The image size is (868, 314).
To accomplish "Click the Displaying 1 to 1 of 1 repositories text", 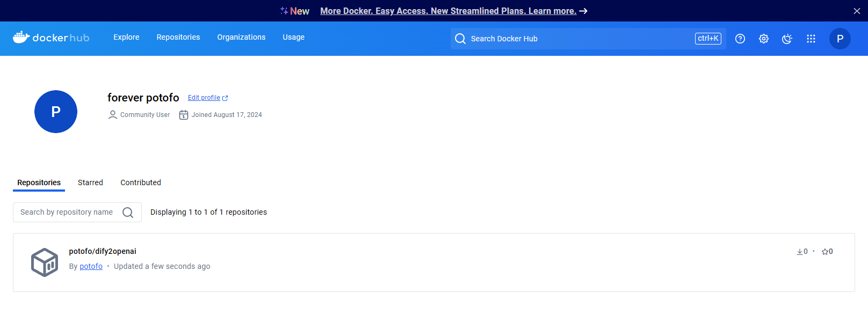I will click(x=208, y=212).
